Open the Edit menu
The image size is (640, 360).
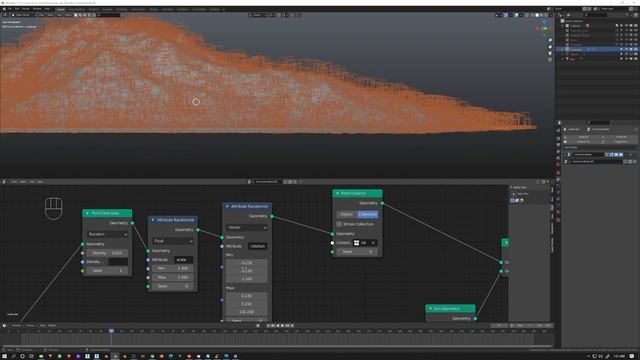point(17,9)
